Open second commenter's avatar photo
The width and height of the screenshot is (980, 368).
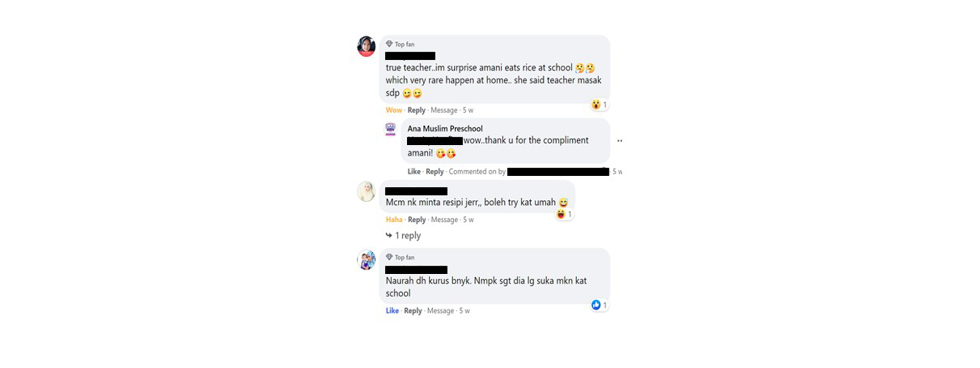pos(366,191)
